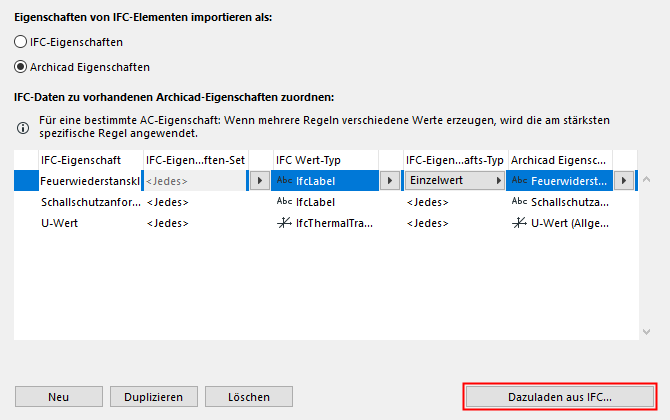Click the Neu button
The height and width of the screenshot is (420, 670).
tap(59, 397)
